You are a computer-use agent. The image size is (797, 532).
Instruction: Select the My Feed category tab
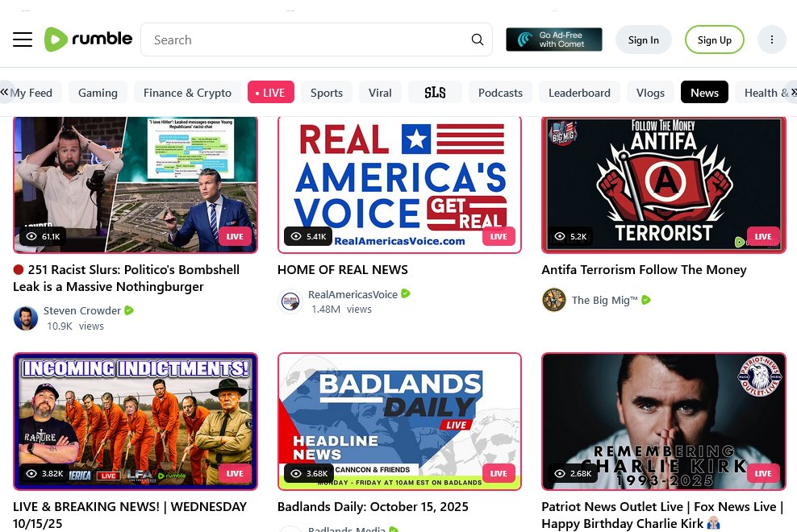[x=31, y=93]
